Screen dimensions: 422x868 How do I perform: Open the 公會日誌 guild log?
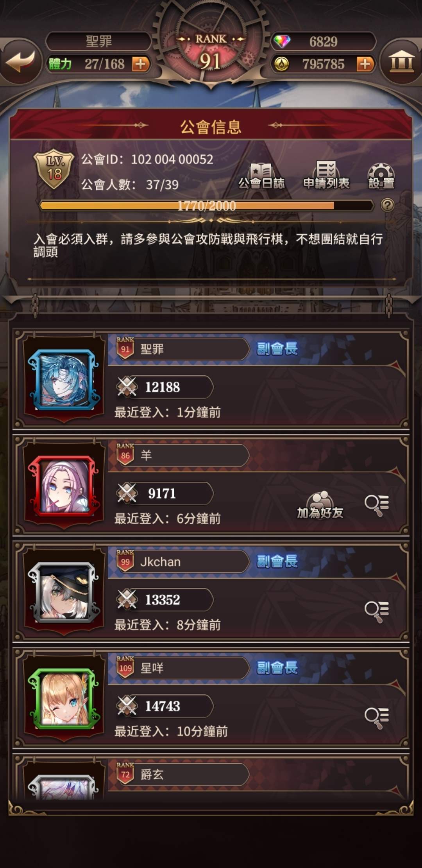[x=261, y=176]
